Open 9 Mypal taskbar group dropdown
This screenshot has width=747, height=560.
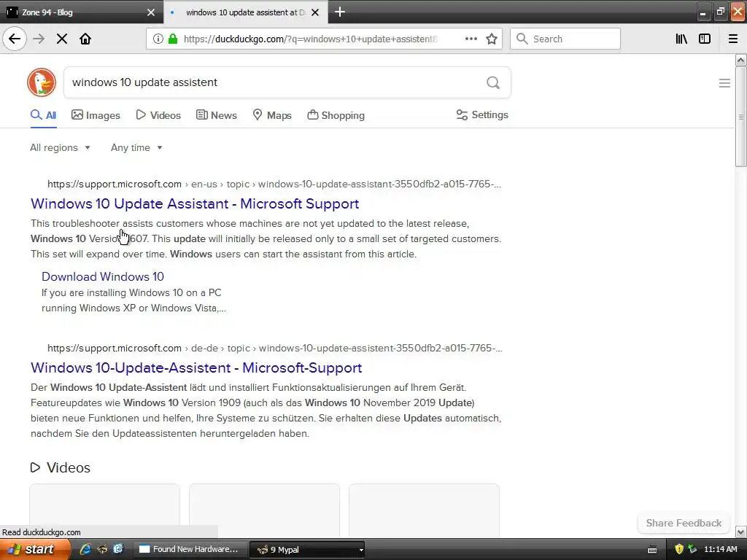coord(361,550)
